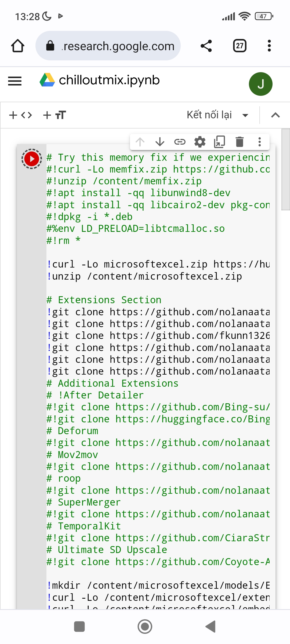The height and width of the screenshot is (644, 290).
Task: Copy link to cell
Action: (180, 142)
